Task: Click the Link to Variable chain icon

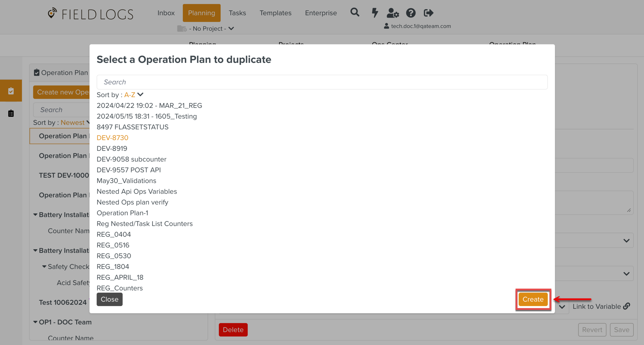Action: point(627,306)
